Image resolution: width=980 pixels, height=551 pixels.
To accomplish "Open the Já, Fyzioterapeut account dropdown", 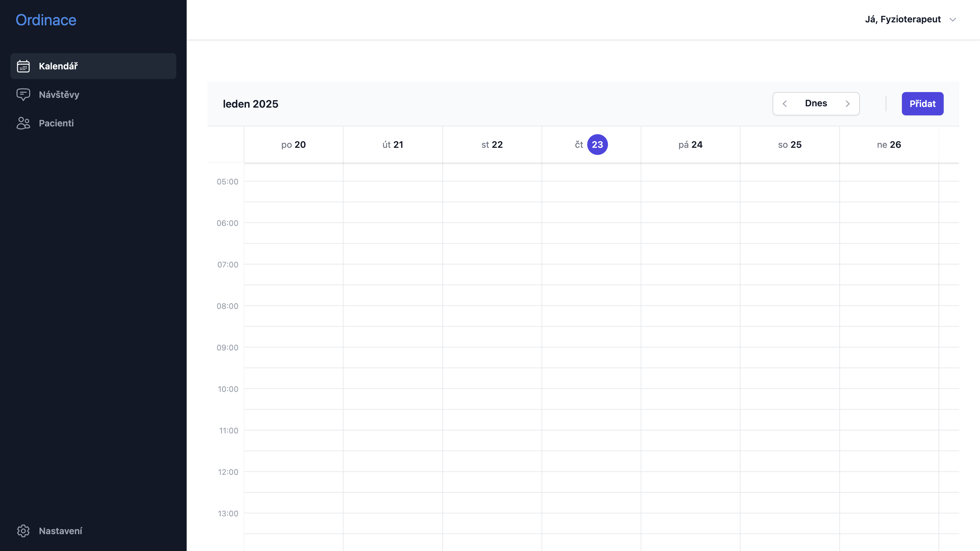I will coord(903,19).
